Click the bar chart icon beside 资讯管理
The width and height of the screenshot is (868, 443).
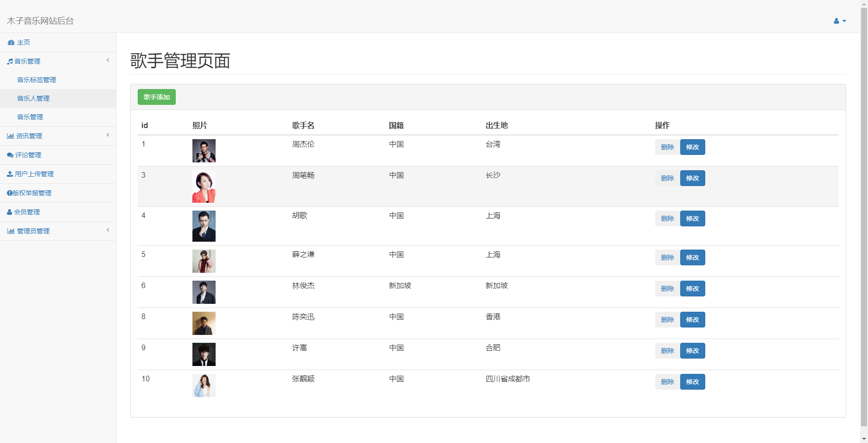10,136
